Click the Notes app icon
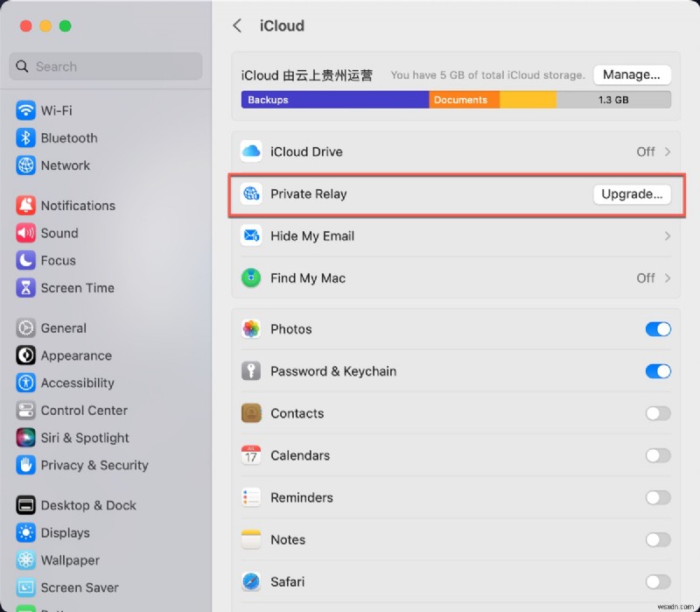This screenshot has width=700, height=612. coord(251,539)
